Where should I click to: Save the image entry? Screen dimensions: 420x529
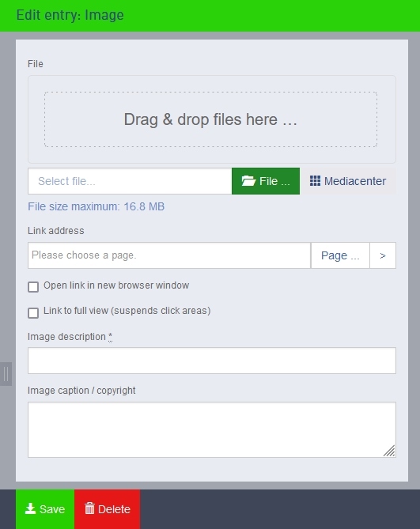click(x=45, y=509)
